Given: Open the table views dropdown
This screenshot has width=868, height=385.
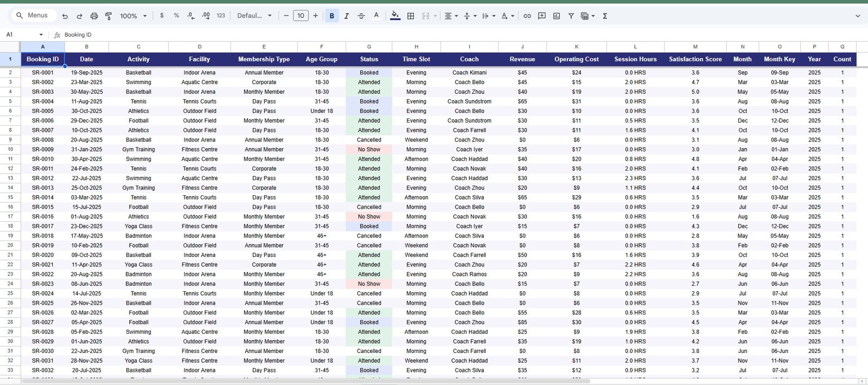Looking at the screenshot, I should coord(588,16).
